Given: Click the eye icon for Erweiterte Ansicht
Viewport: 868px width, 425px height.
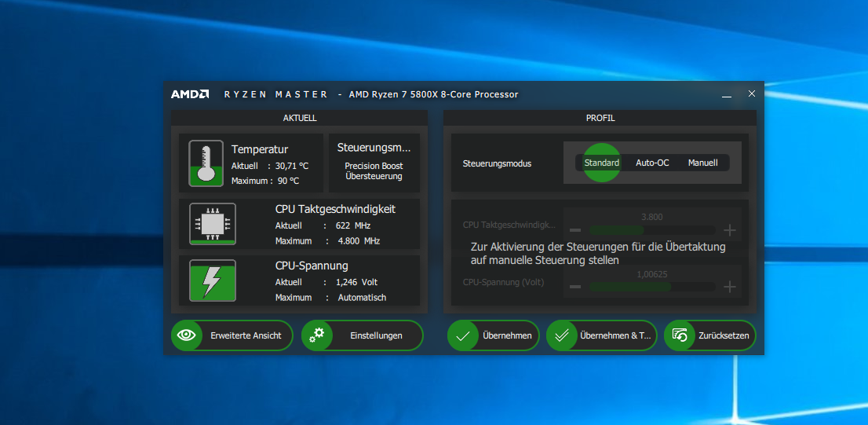Looking at the screenshot, I should click(187, 335).
